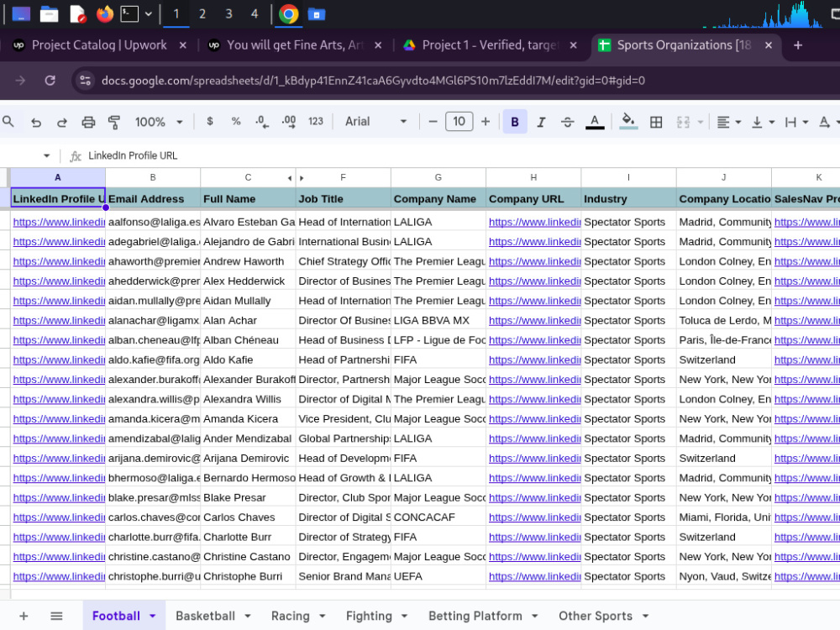
Task: Toggle Italic formatting
Action: coord(541,122)
